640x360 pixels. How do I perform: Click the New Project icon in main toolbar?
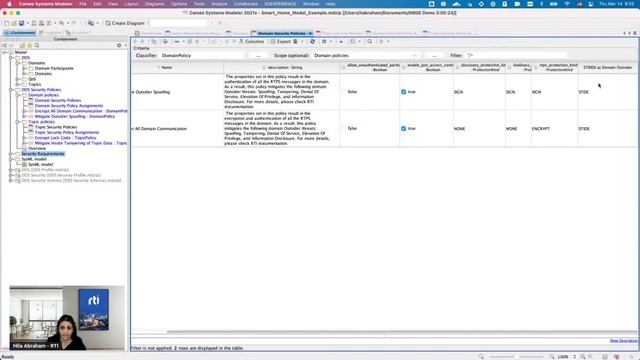7,23
